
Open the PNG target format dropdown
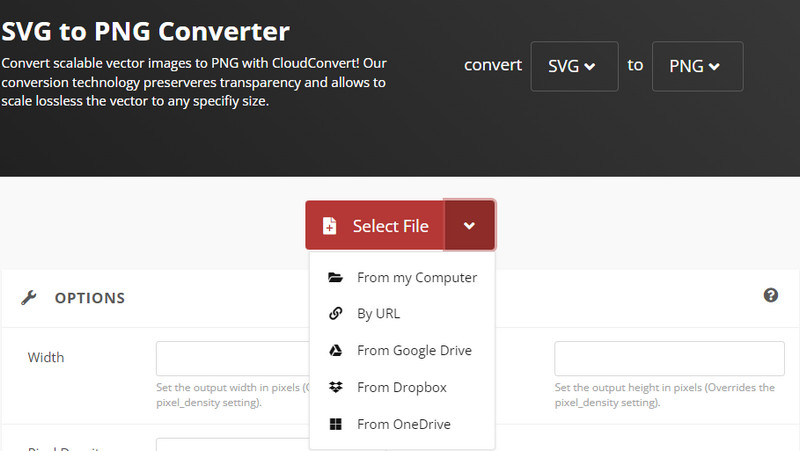697,66
